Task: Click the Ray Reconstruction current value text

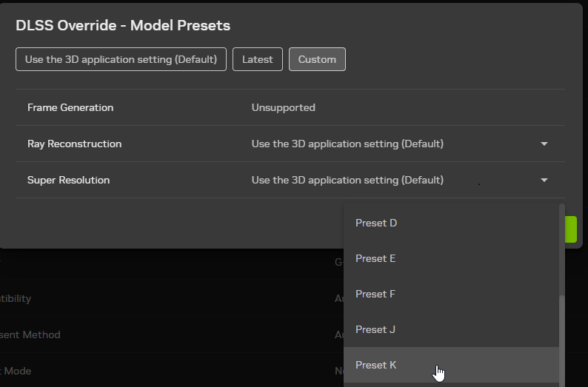Action: point(347,144)
